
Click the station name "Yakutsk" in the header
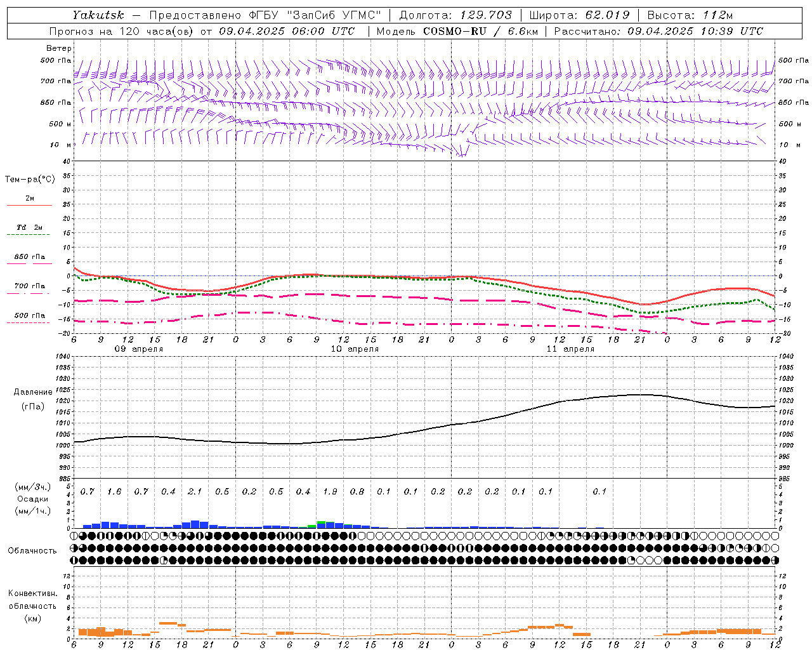coord(98,15)
